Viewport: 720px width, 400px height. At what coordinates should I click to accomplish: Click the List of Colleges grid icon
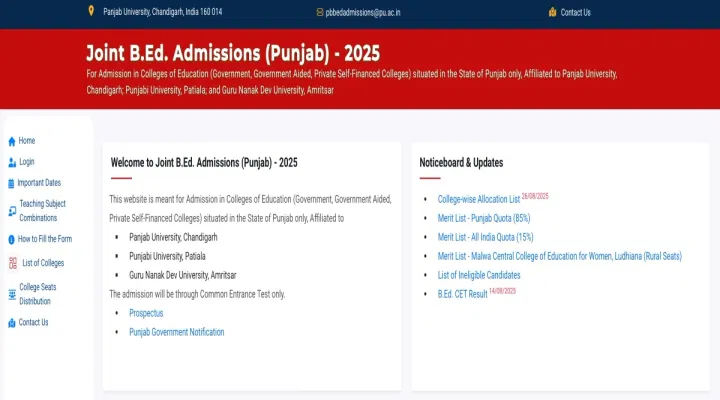pyautogui.click(x=13, y=263)
